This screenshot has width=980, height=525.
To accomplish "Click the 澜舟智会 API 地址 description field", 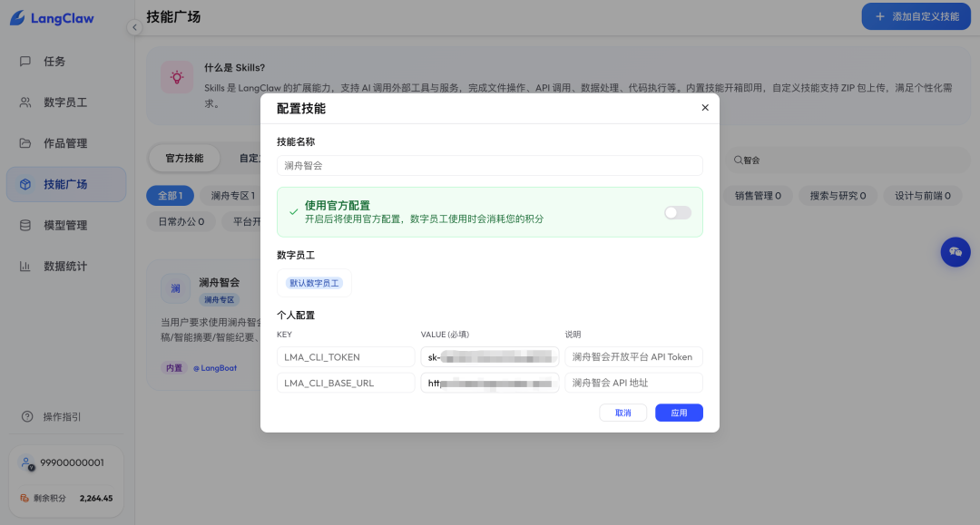I will pos(633,383).
